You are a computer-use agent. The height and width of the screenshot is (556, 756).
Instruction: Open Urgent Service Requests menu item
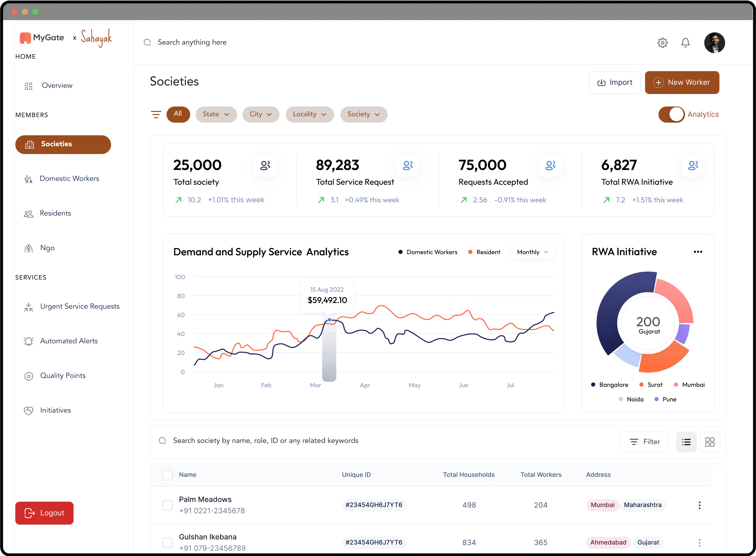79,306
